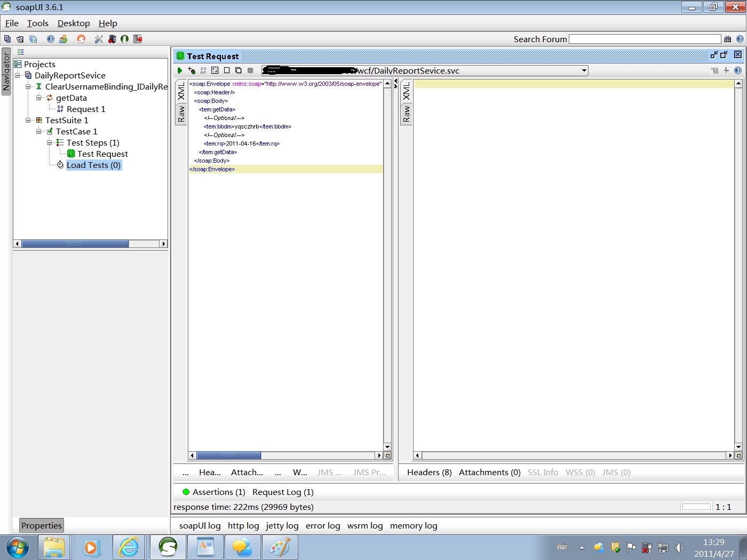Click the forum search binoculars icon

727,39
